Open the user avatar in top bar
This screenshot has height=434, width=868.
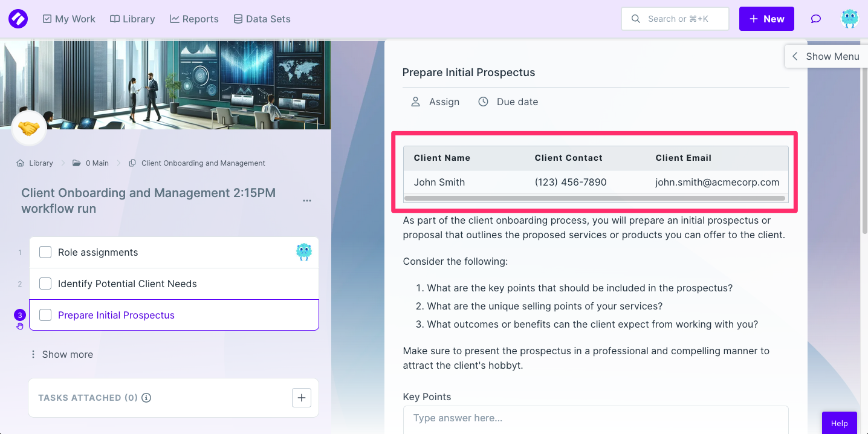tap(850, 19)
